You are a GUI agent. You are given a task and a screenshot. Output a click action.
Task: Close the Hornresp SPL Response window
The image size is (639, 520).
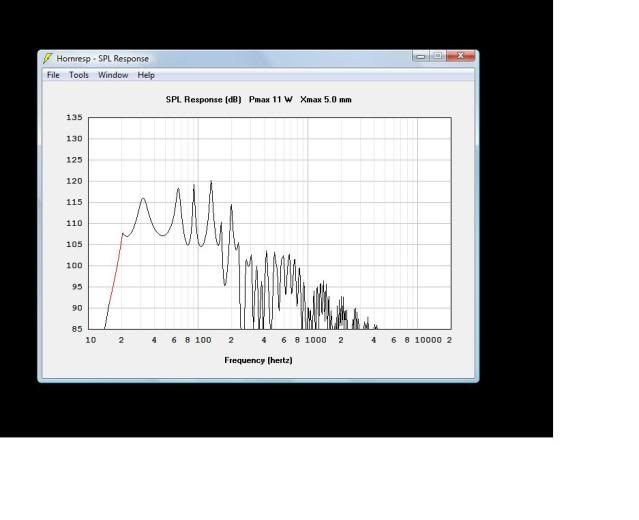tap(461, 56)
